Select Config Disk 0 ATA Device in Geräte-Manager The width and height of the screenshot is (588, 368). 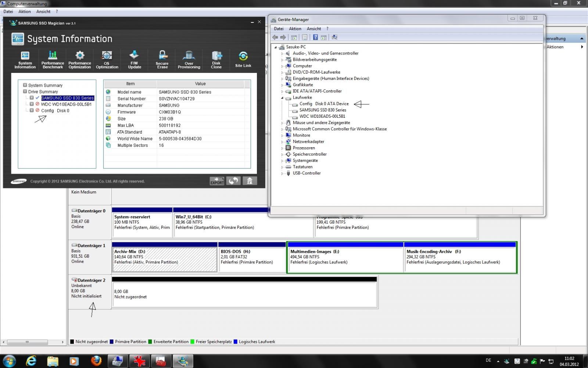(324, 104)
